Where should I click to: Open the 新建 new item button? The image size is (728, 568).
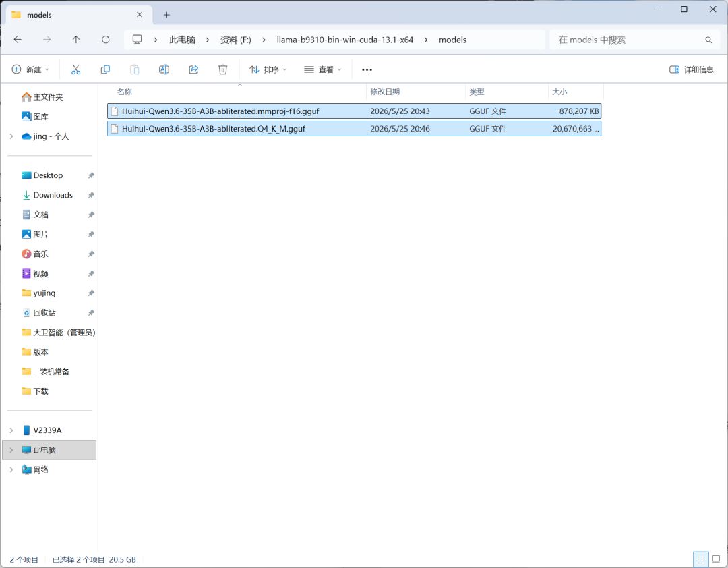(x=30, y=69)
